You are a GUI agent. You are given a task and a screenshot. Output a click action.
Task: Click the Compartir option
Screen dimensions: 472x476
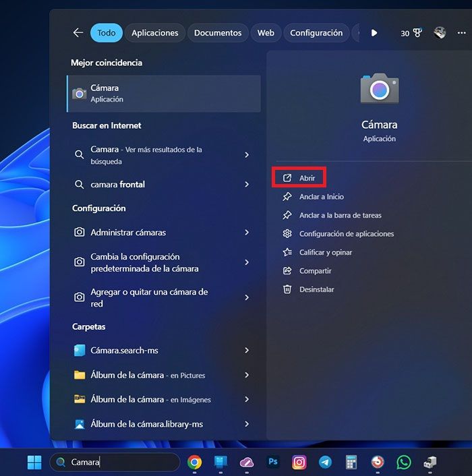[315, 271]
